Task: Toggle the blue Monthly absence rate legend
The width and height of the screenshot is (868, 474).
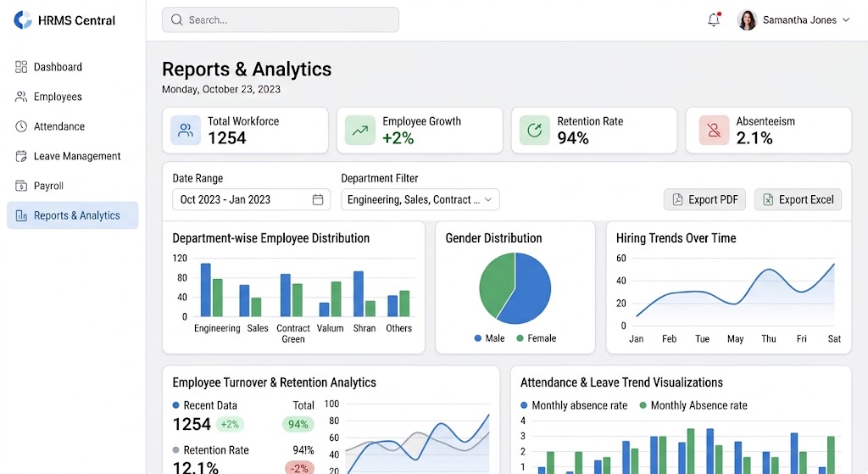Action: 574,405
